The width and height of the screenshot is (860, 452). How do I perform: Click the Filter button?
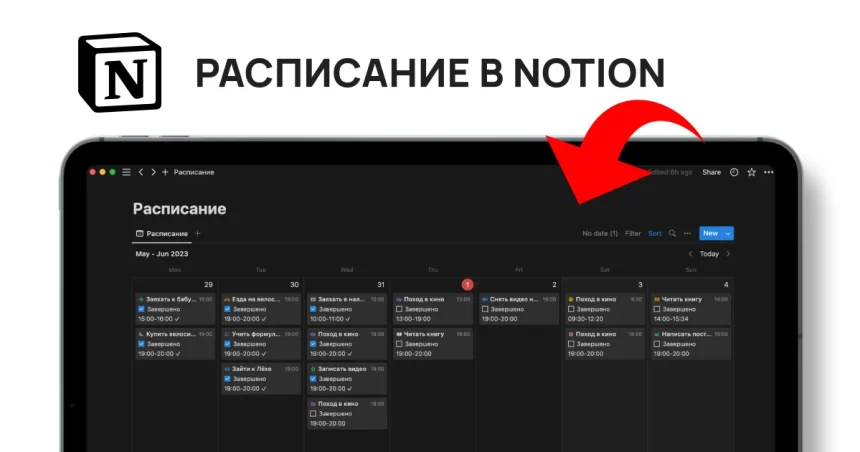coord(633,233)
